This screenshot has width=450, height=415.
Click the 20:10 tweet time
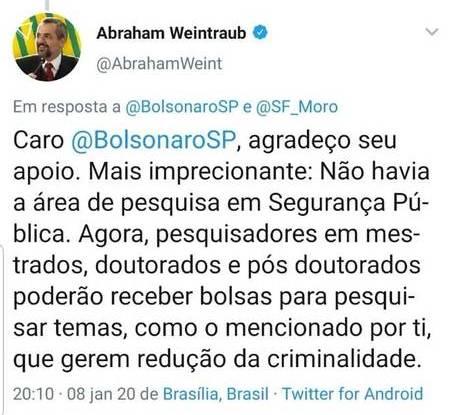click(33, 394)
